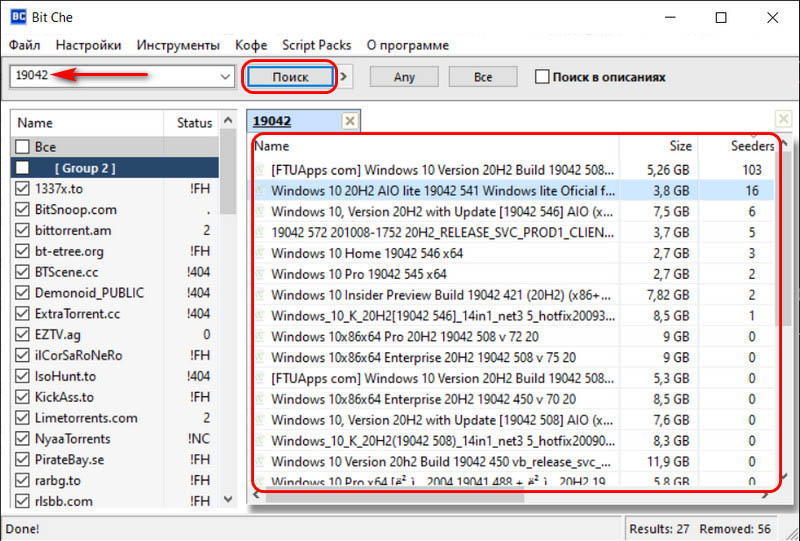Click the site list scroll up arrow
800x541 pixels.
228,120
